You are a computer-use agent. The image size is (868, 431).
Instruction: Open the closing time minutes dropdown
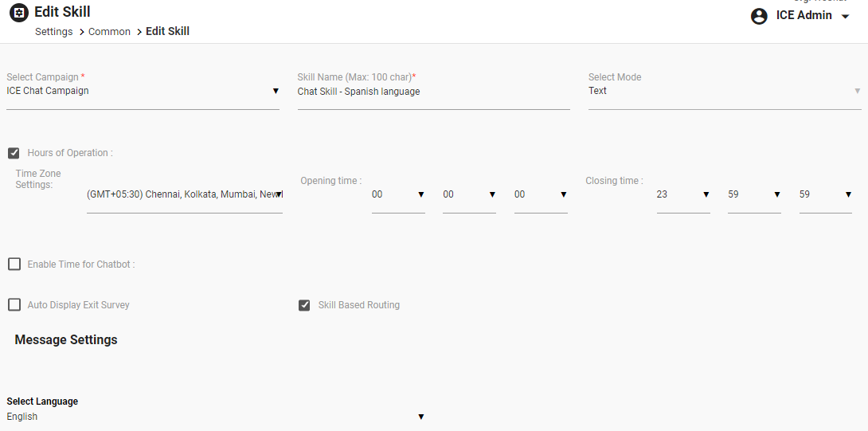coord(754,194)
